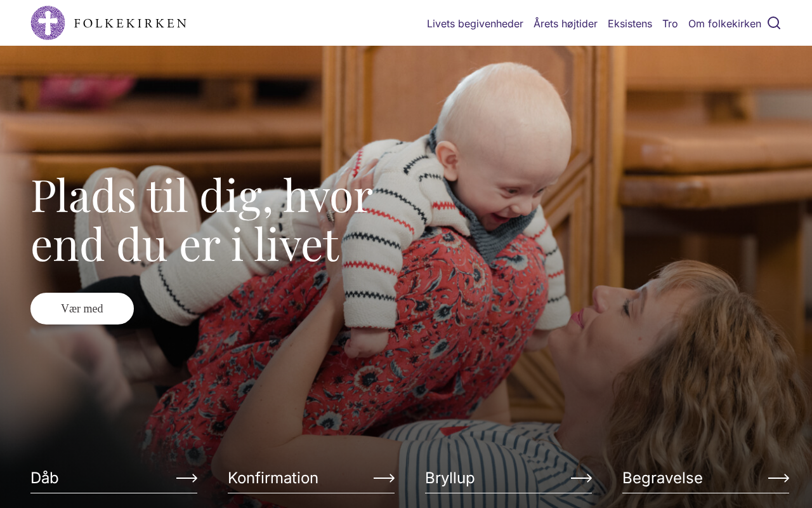This screenshot has height=508, width=812.
Task: Open the Årets højtider menu
Action: point(565,23)
